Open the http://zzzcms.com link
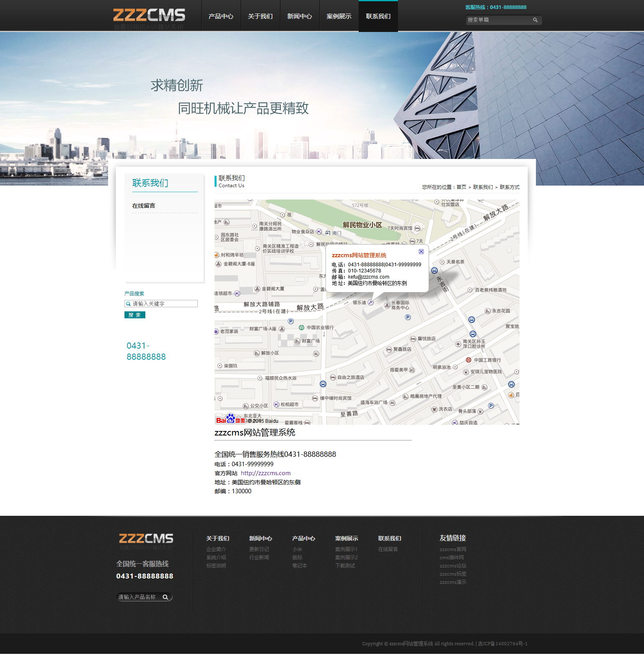 [x=266, y=473]
